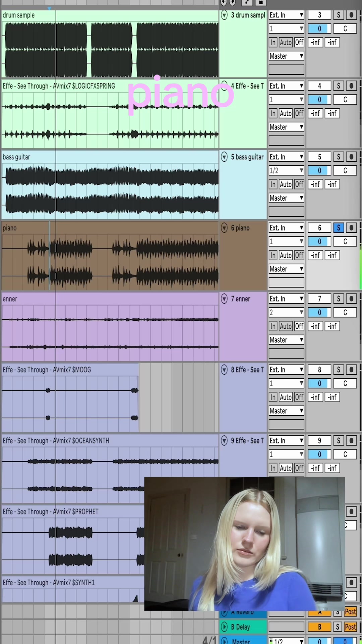Screen dimensions: 362x644
Task: Set drum sampl monitor to In
Action: (x=273, y=42)
